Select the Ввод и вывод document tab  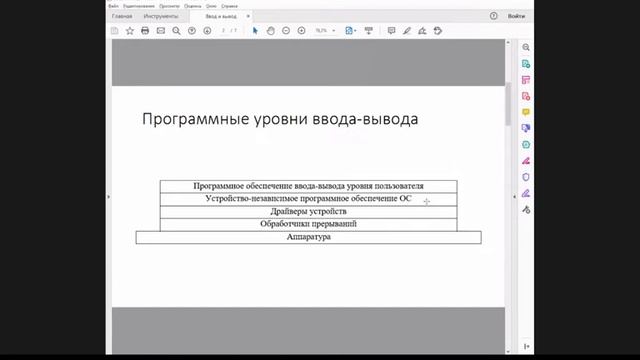pos(221,16)
